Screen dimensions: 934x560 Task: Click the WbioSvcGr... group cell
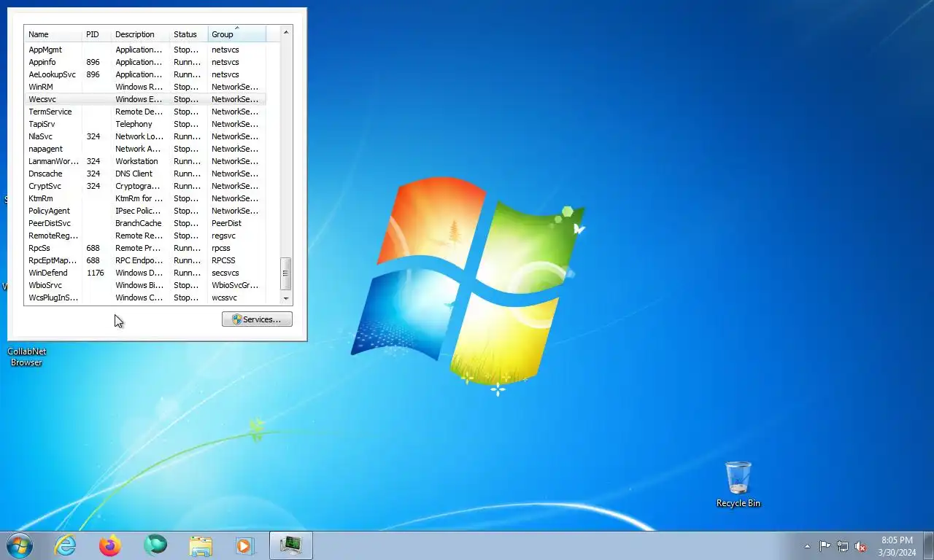235,285
